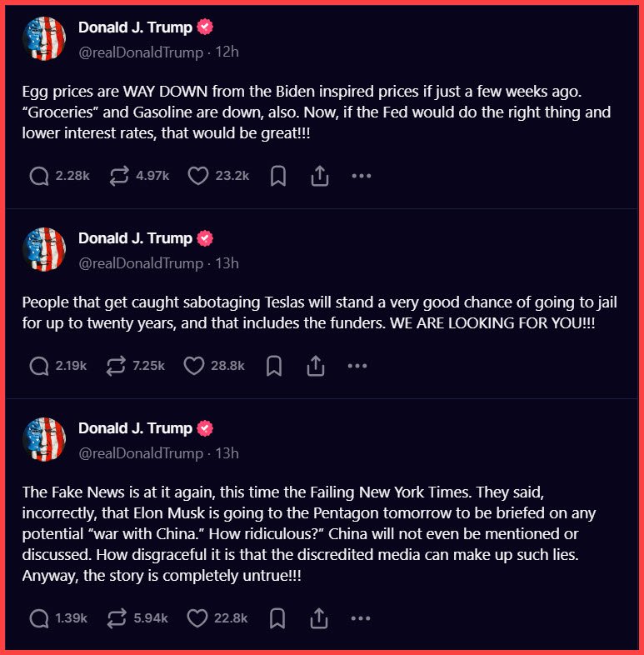Reply to the Teslas sabotage post
Viewport: 644px width, 655px height.
39,366
